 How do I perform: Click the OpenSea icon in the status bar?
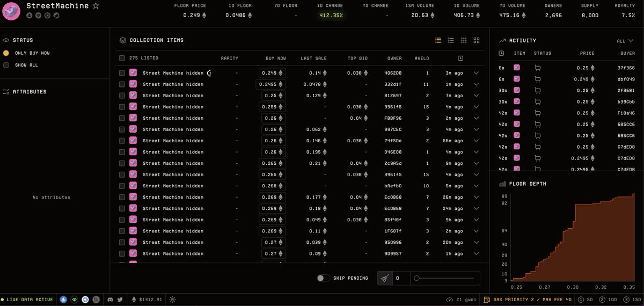point(64,299)
